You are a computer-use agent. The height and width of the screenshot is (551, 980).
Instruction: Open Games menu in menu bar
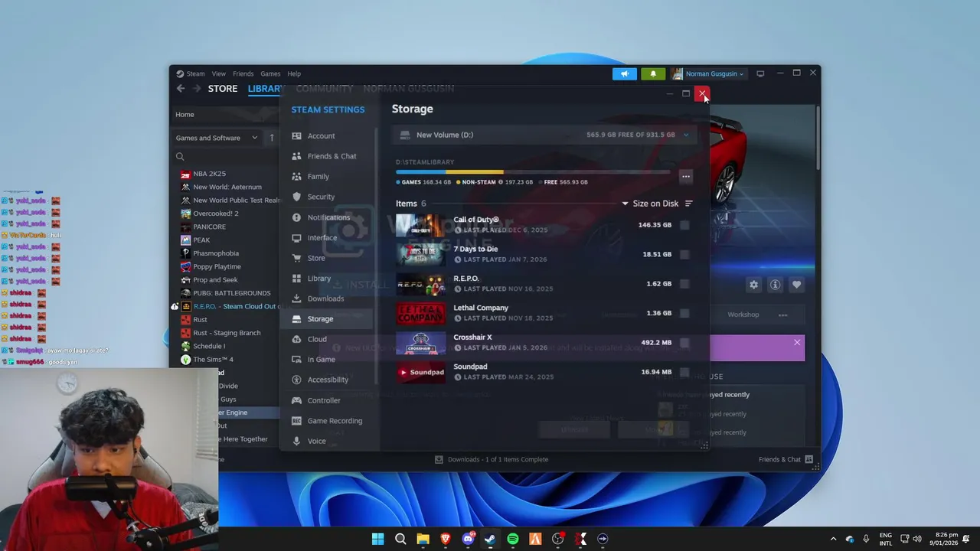point(270,73)
